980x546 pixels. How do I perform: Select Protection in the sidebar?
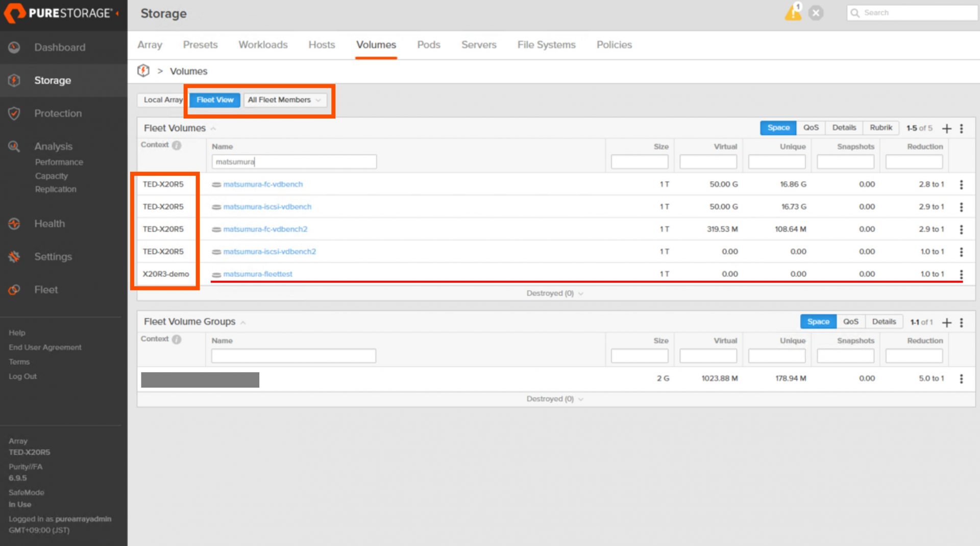tap(58, 113)
